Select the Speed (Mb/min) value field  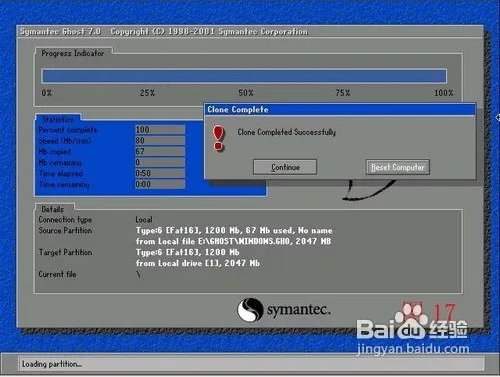pyautogui.click(x=160, y=140)
